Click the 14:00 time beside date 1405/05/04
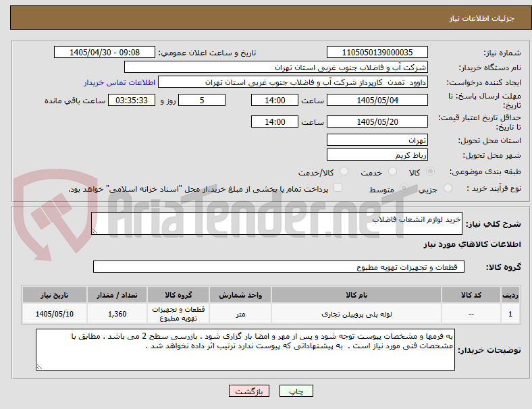The width and height of the screenshot is (532, 409). (275, 101)
